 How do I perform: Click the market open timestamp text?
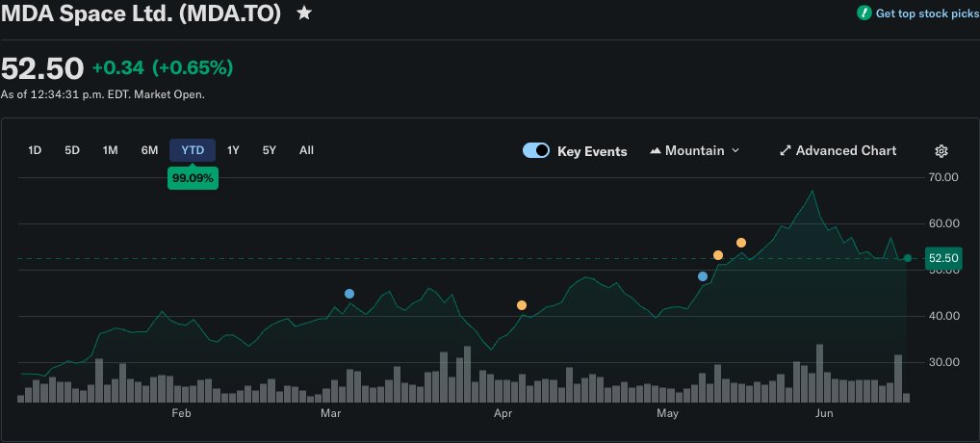point(102,95)
